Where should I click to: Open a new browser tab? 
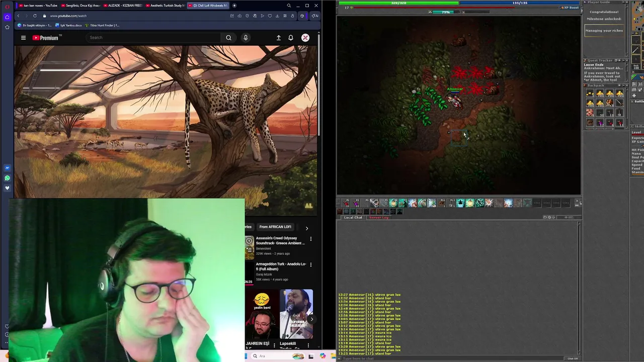coord(234,6)
